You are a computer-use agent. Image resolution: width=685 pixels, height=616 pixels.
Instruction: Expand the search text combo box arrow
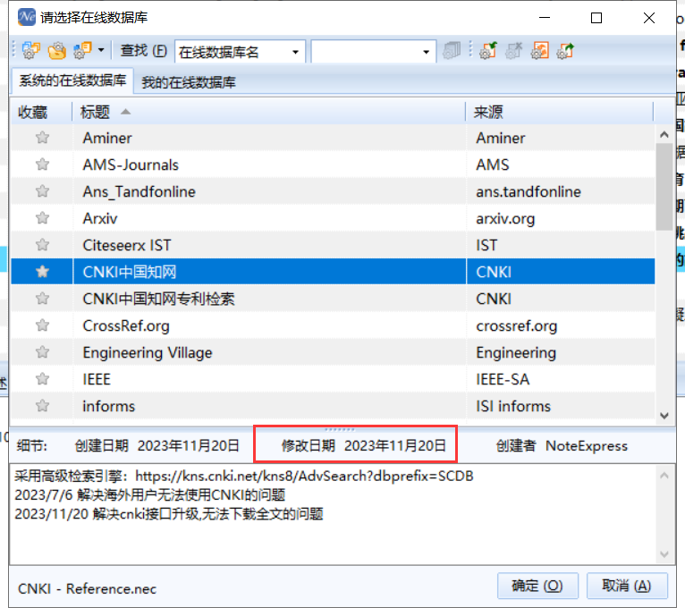click(427, 52)
